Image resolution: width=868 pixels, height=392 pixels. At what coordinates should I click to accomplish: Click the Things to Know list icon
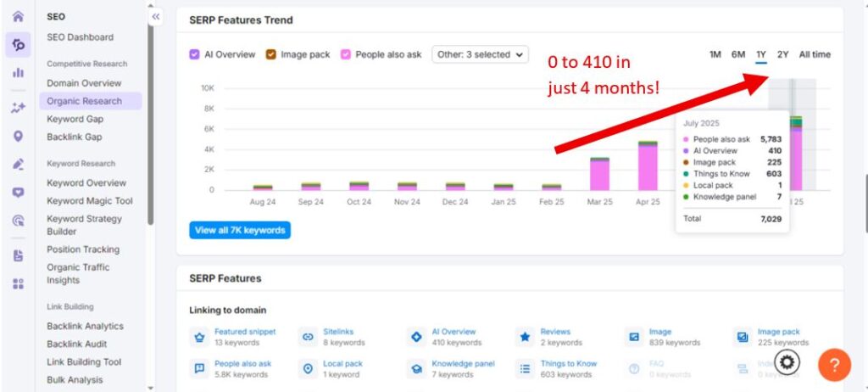pos(525,369)
